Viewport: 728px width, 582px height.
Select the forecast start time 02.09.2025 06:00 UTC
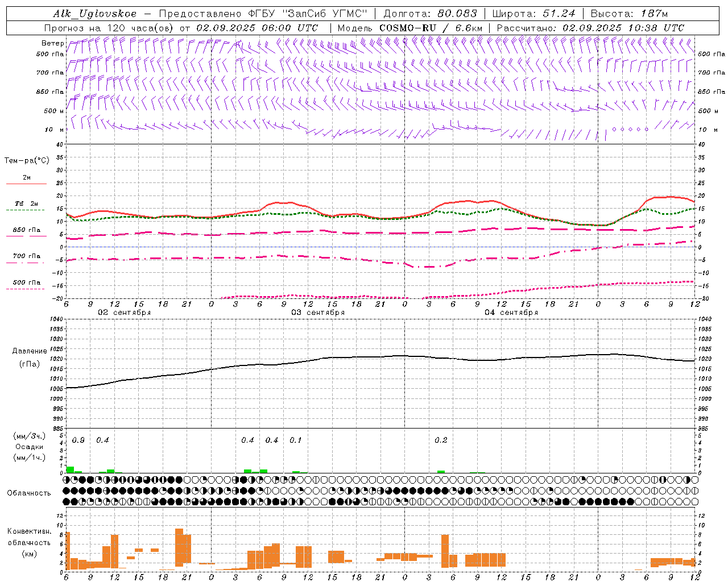click(257, 28)
